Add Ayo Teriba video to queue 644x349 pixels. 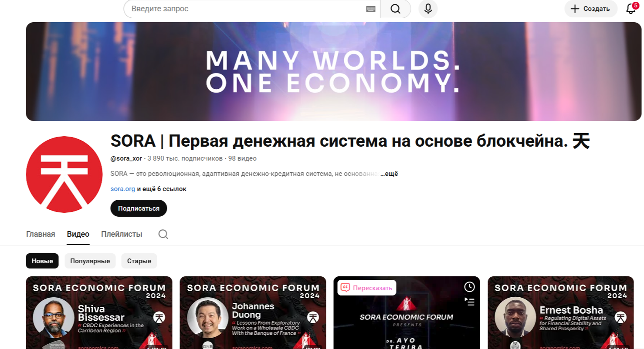click(469, 301)
